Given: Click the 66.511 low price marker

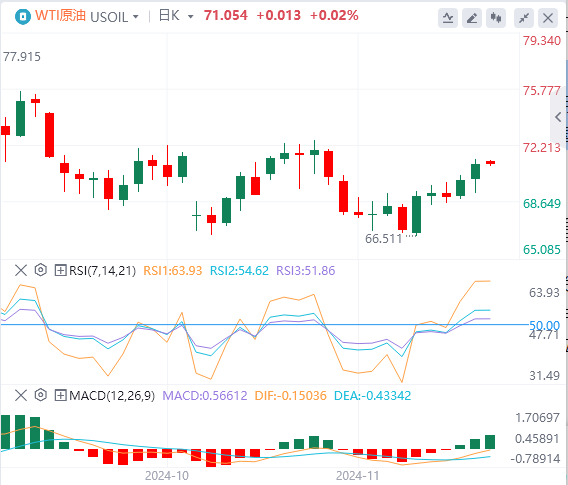Looking at the screenshot, I should click(384, 239).
